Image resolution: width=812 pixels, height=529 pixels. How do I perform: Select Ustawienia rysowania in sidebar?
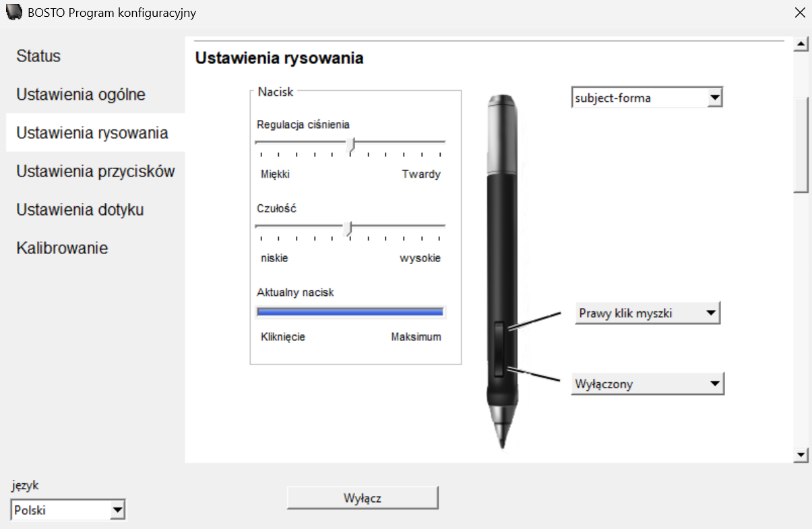coord(92,133)
